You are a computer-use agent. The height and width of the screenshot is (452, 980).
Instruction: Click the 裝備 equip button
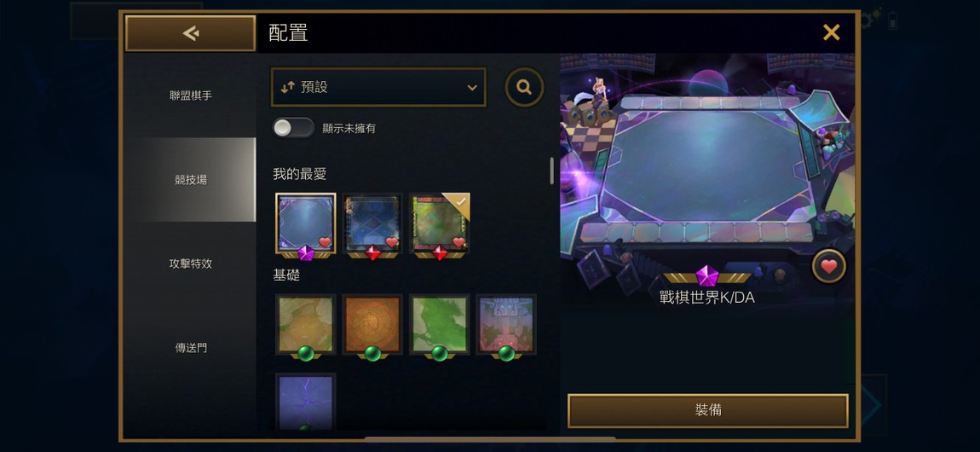click(708, 410)
